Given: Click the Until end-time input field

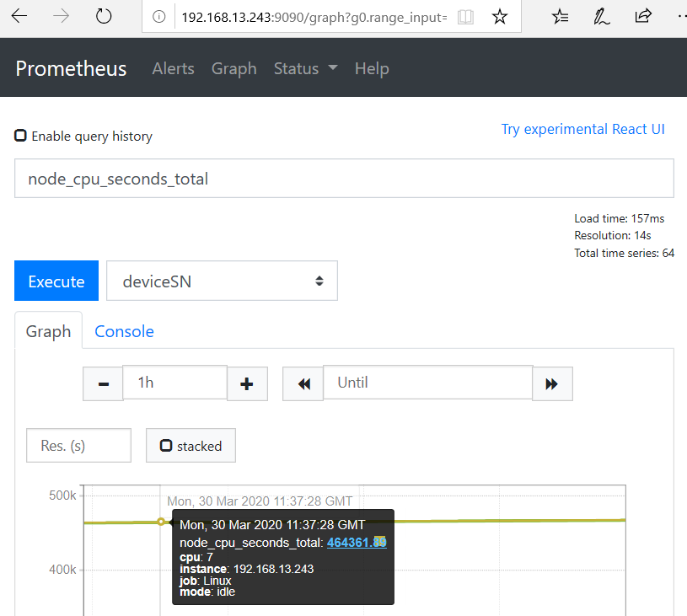Looking at the screenshot, I should 427,383.
